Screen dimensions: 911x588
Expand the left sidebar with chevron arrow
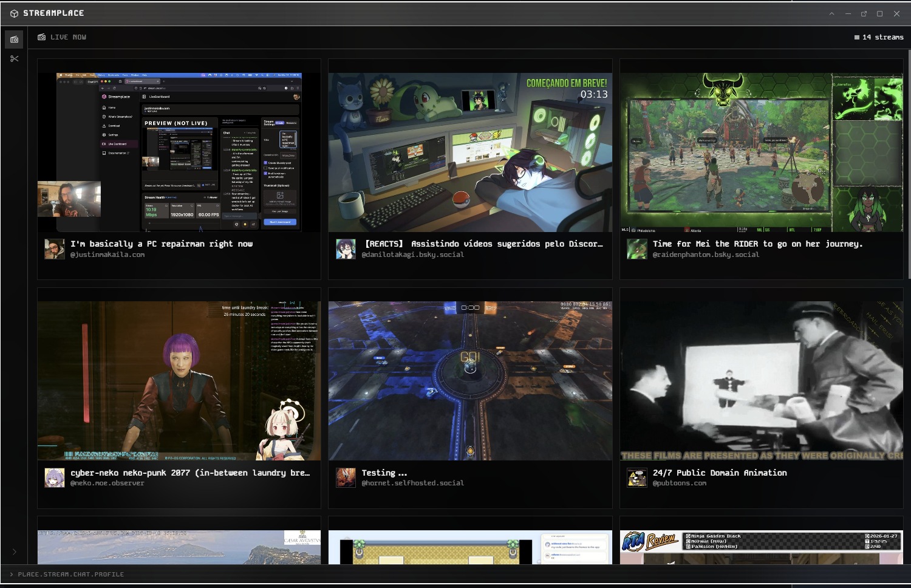click(x=14, y=552)
